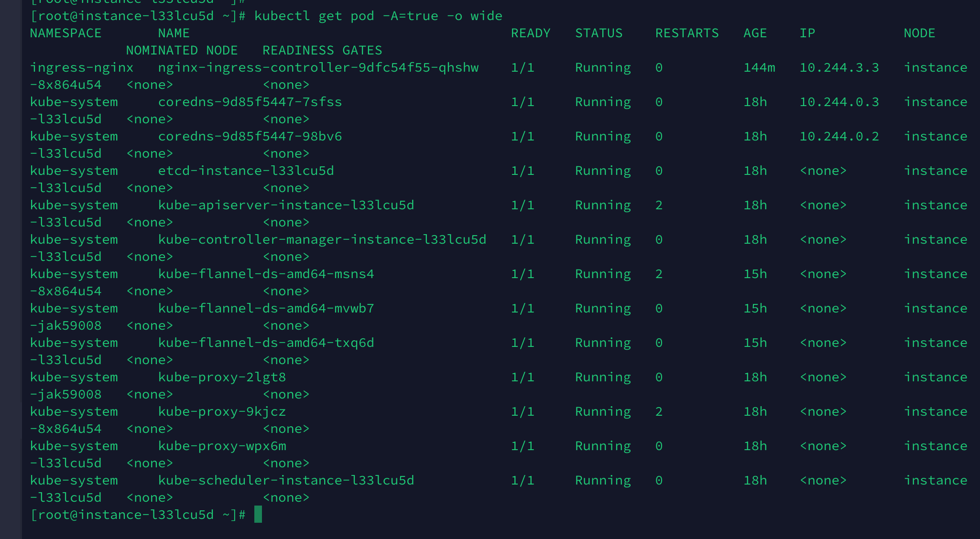Click the 144m age value

tap(759, 67)
